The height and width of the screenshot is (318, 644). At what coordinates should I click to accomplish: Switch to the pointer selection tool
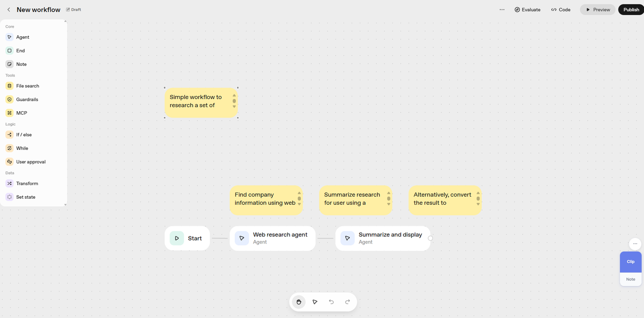click(x=315, y=302)
